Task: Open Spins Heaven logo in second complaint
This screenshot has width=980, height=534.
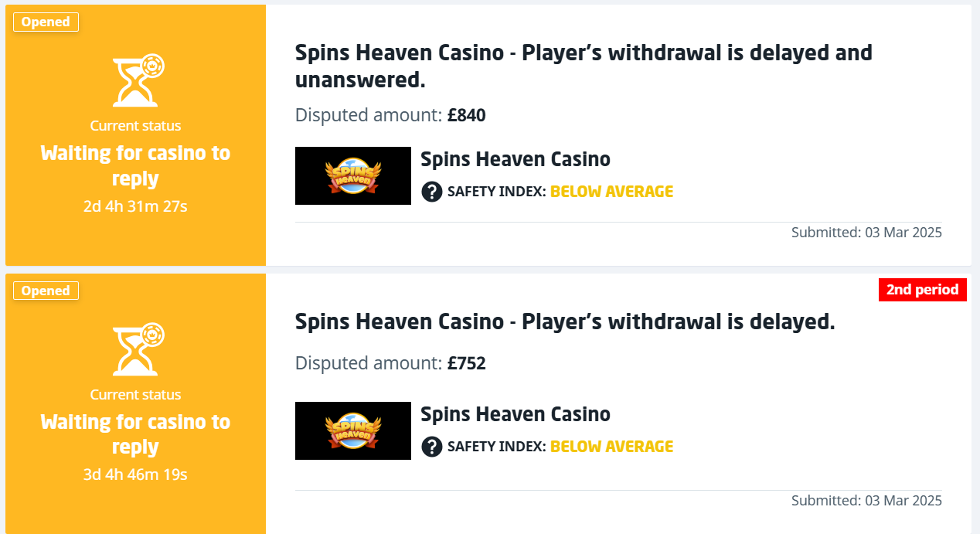Action: (x=353, y=431)
